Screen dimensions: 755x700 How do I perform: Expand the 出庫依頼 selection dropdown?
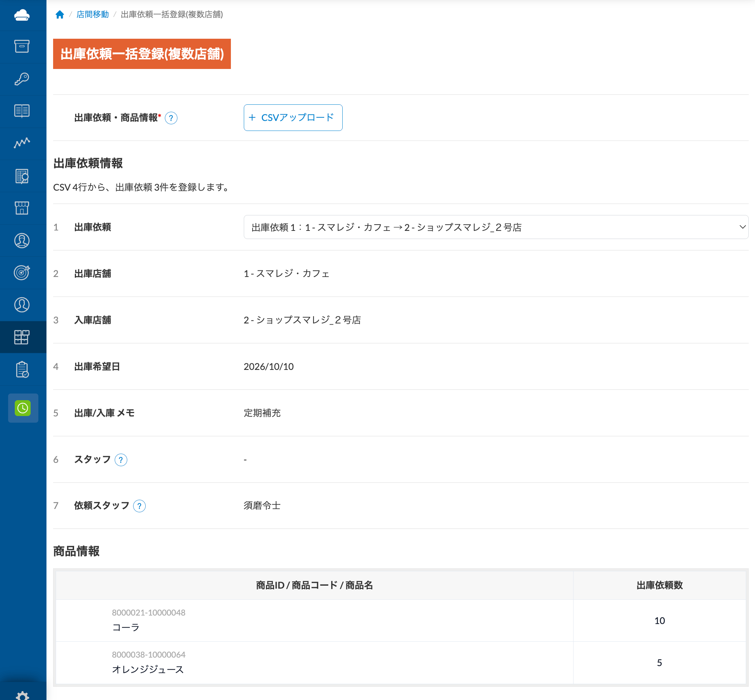(x=495, y=227)
